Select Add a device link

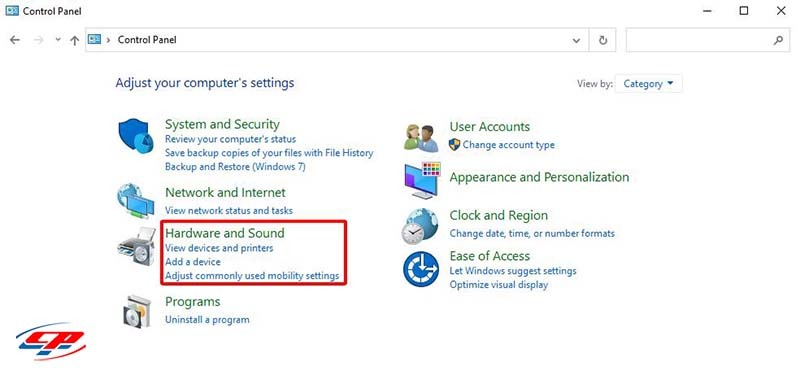pos(193,262)
